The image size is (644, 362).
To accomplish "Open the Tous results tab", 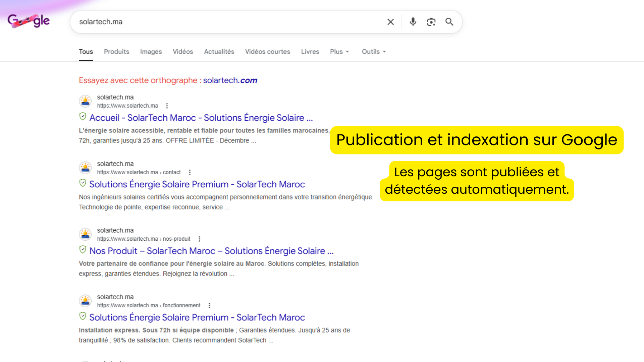I will coord(86,52).
